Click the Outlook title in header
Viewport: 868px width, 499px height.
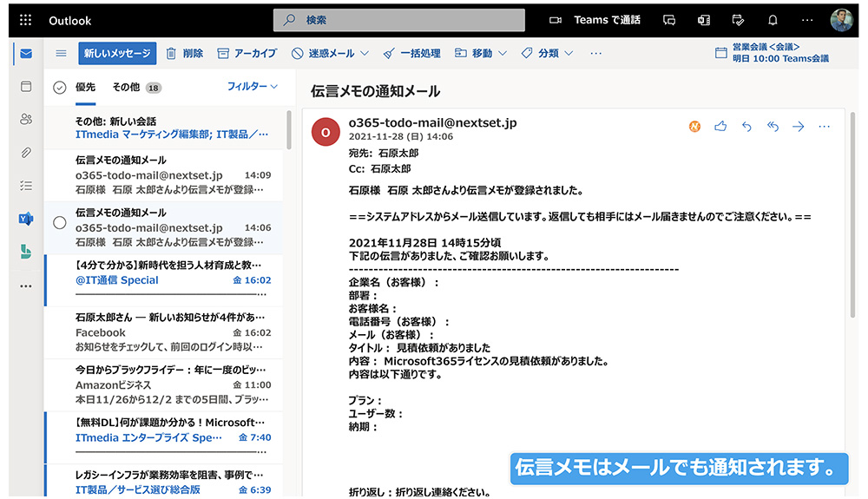[69, 21]
